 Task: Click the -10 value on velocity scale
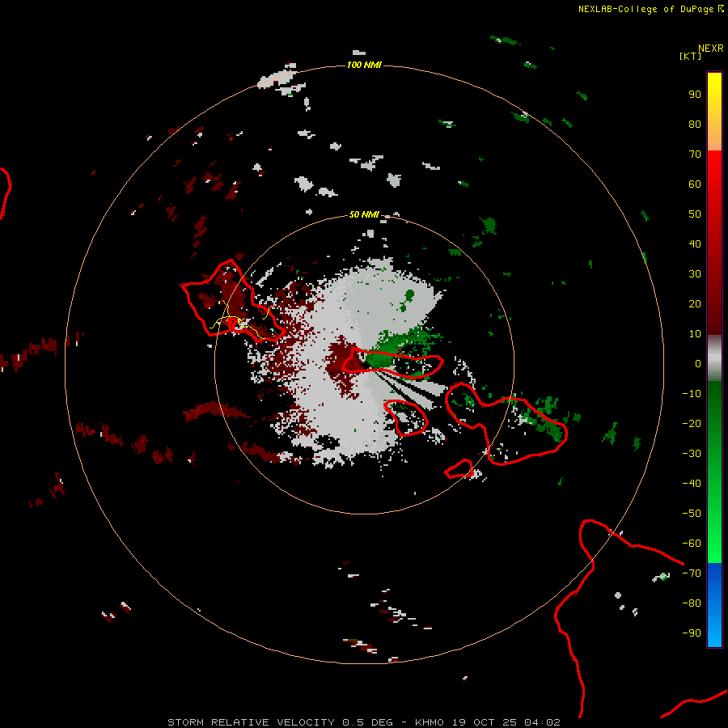[x=692, y=394]
